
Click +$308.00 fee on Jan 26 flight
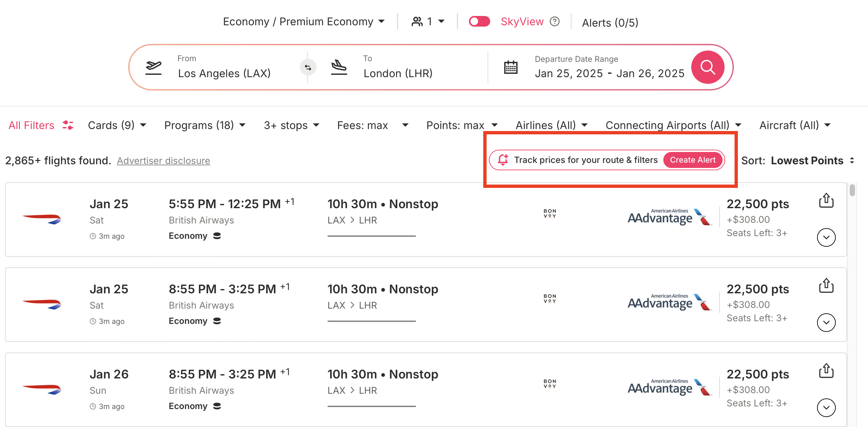coord(748,390)
